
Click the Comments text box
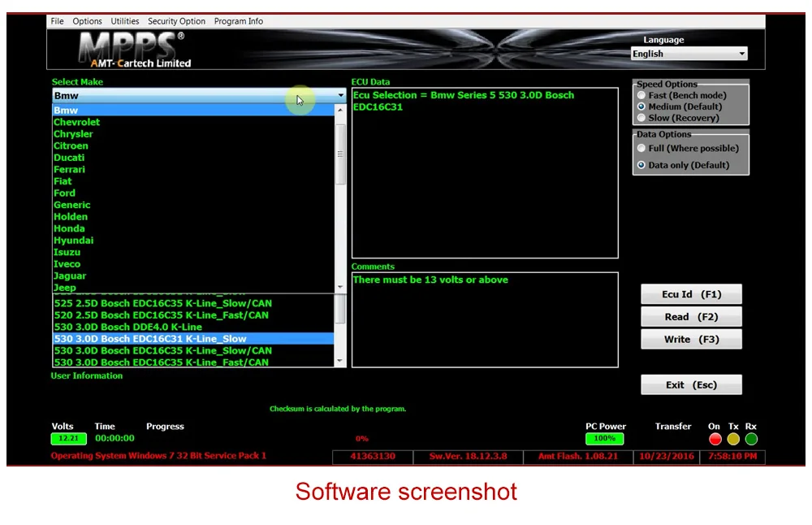[485, 319]
